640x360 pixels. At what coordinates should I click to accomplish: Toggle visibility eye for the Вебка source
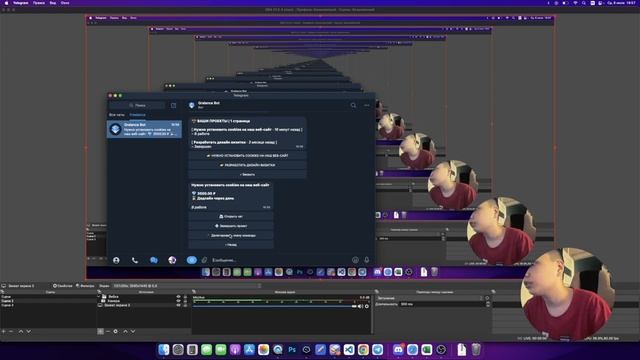(x=178, y=297)
